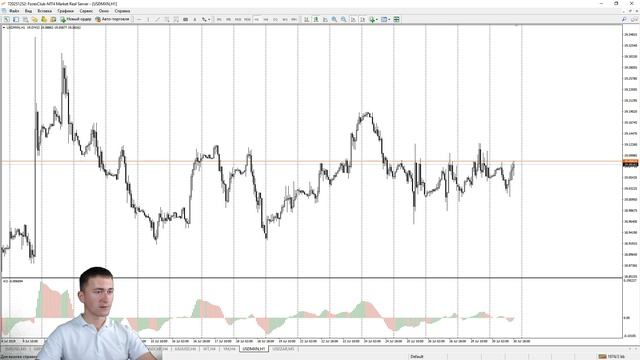The width and height of the screenshot is (640, 360).
Task: Open the Справка menu
Action: (x=122, y=11)
